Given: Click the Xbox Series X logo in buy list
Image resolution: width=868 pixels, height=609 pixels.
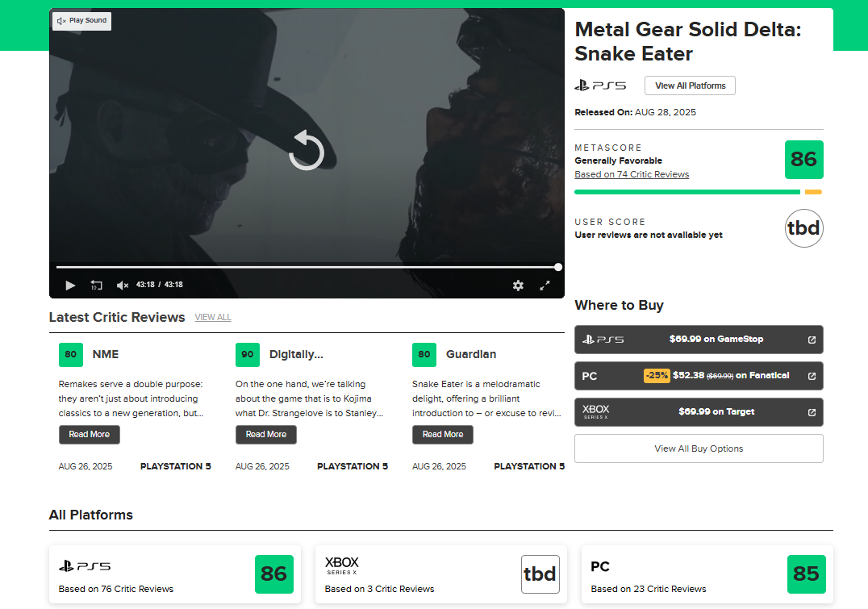Looking at the screenshot, I should click(x=595, y=412).
